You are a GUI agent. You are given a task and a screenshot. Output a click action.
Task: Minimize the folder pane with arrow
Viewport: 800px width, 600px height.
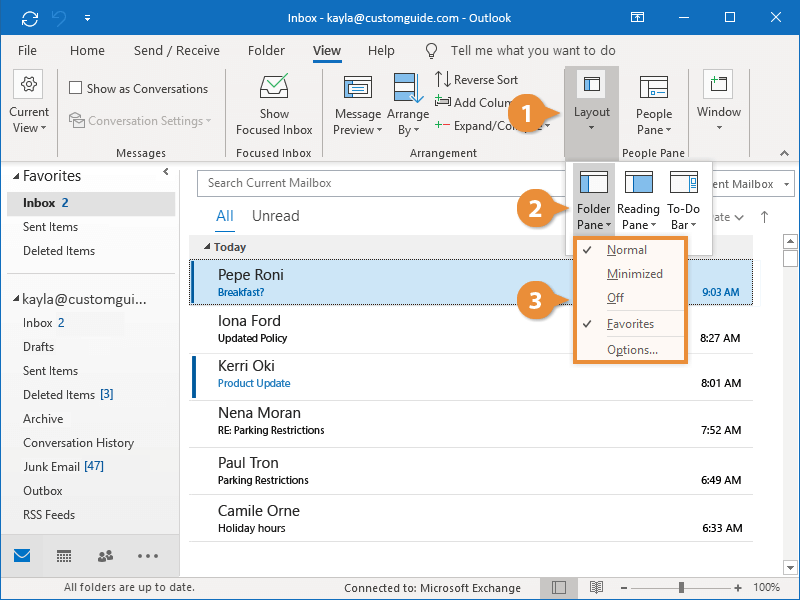pos(165,172)
